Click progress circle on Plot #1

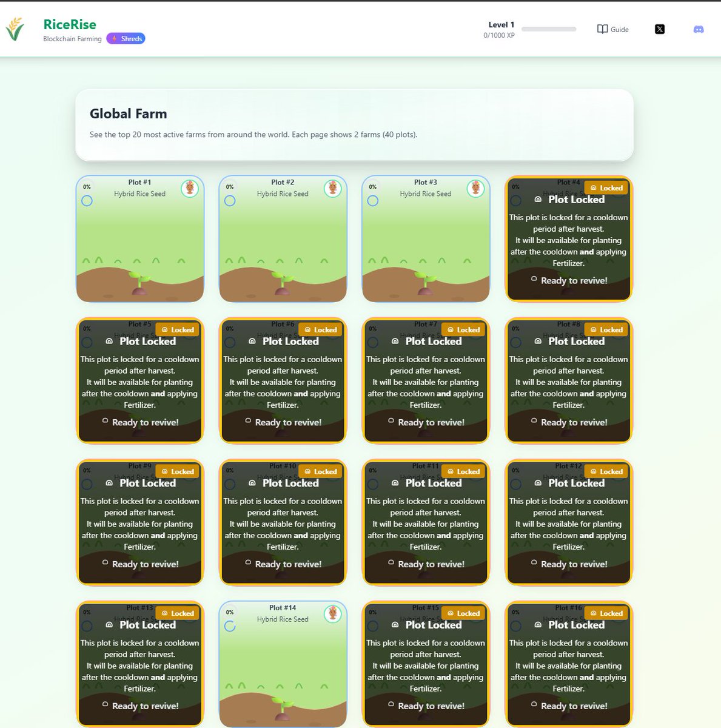click(87, 201)
